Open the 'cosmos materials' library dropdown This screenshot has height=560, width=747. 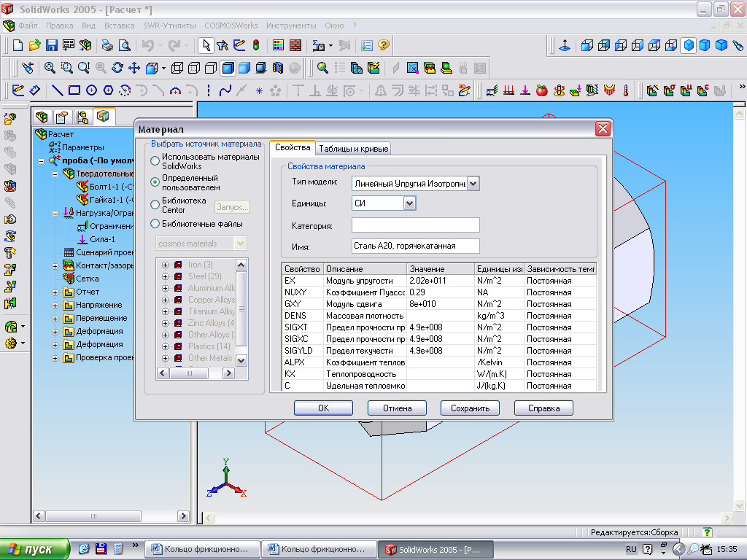241,244
